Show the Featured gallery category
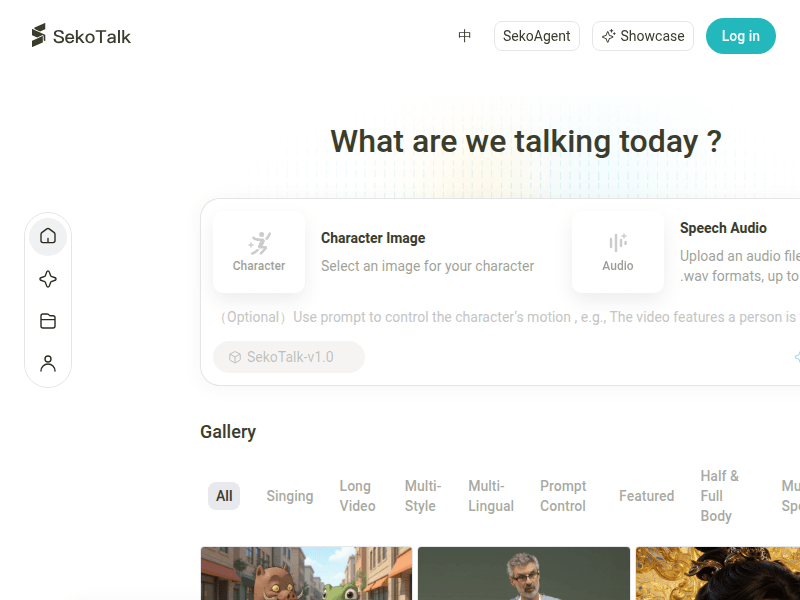800x600 pixels. pos(646,496)
